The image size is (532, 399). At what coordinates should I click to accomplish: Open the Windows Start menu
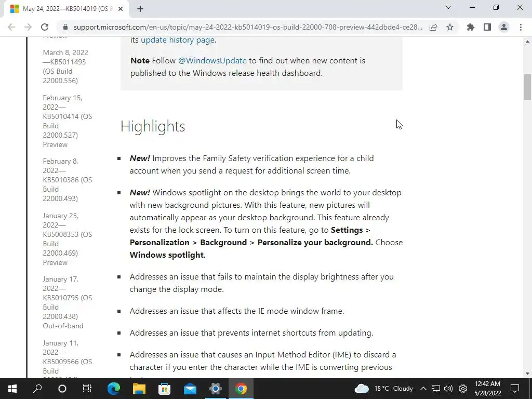12,389
